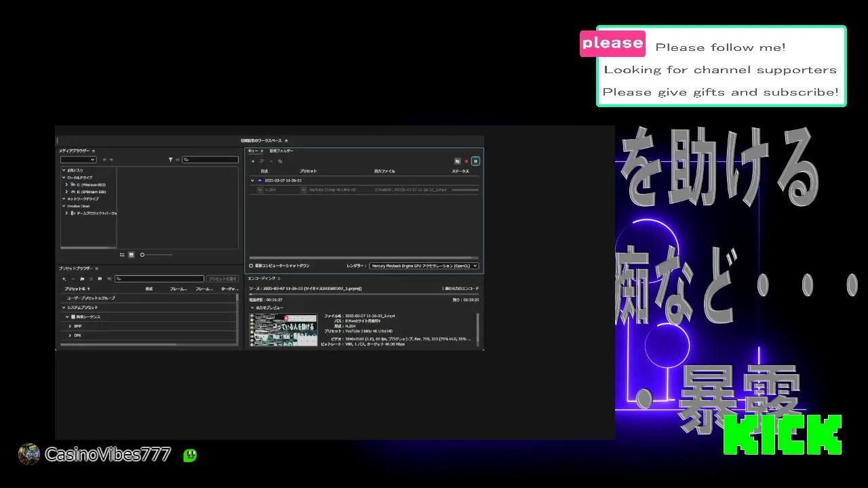The image size is (868, 488).
Task: Click the output preview thumbnail
Action: coord(283,330)
